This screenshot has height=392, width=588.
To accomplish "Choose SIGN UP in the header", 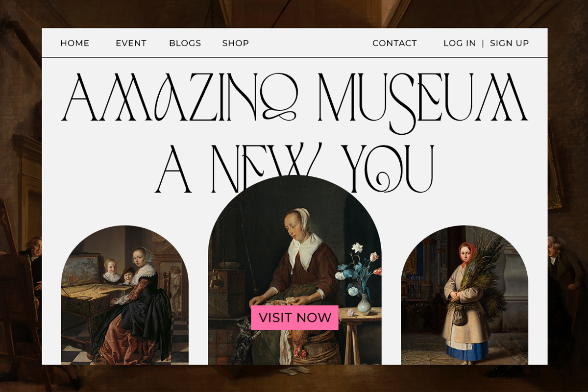I will pyautogui.click(x=509, y=43).
